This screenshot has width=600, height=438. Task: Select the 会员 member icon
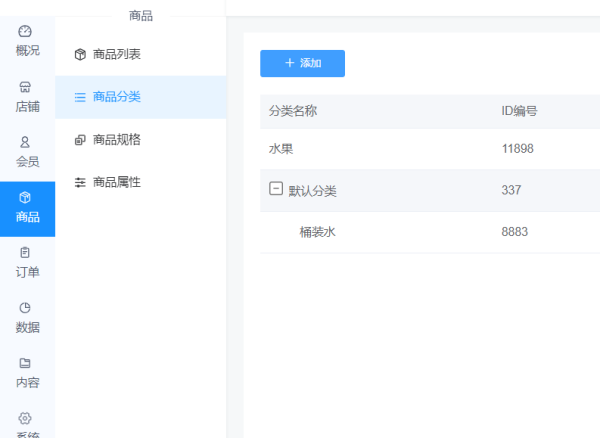pos(27,142)
